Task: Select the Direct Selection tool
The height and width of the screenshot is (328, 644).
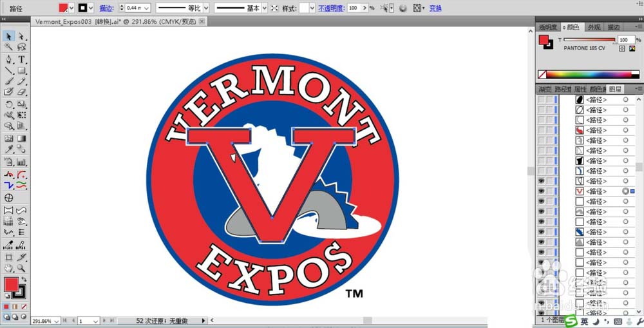Action: tap(21, 37)
